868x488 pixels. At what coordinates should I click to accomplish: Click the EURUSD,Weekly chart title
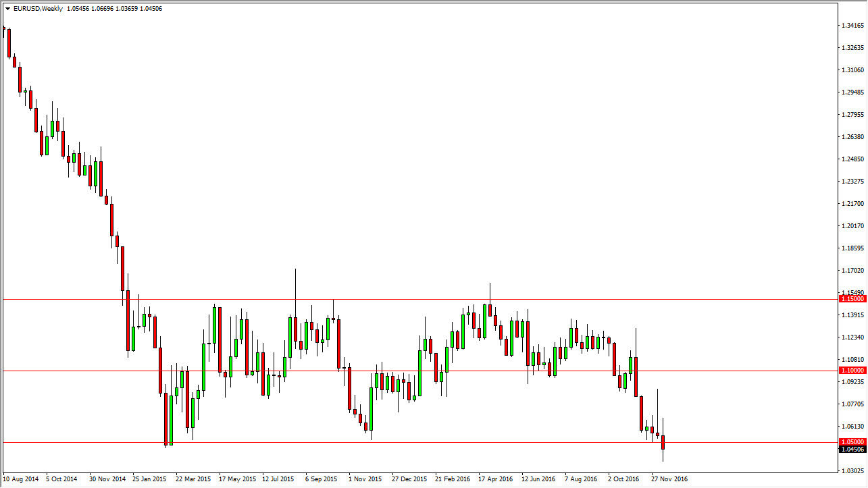(38, 9)
